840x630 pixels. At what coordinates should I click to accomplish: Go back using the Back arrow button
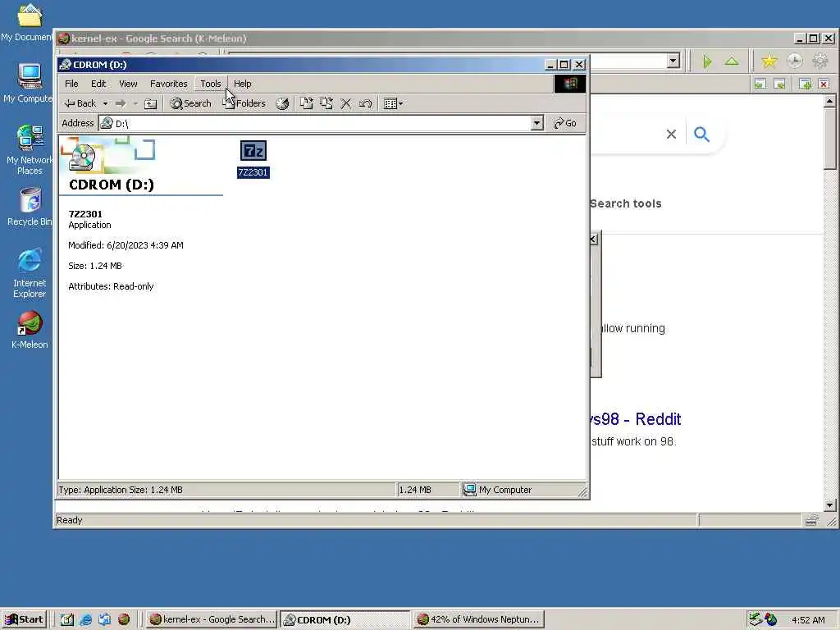pyautogui.click(x=80, y=103)
